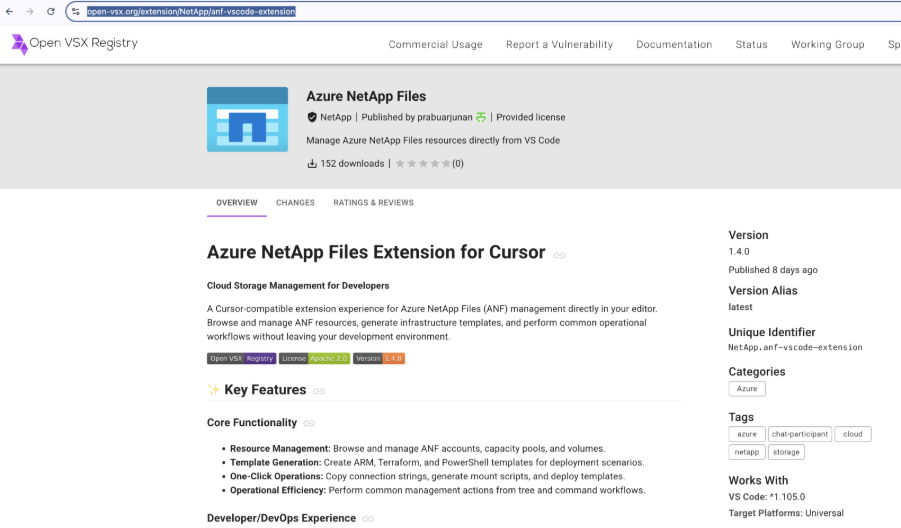Click the anchor link icon beside Core Functionality
Viewport: 901px width, 528px height.
[309, 423]
